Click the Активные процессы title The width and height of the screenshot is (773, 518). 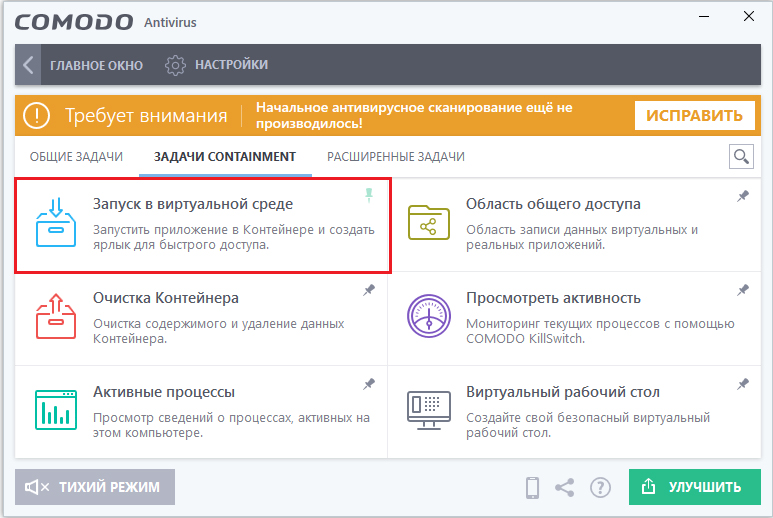tap(164, 392)
